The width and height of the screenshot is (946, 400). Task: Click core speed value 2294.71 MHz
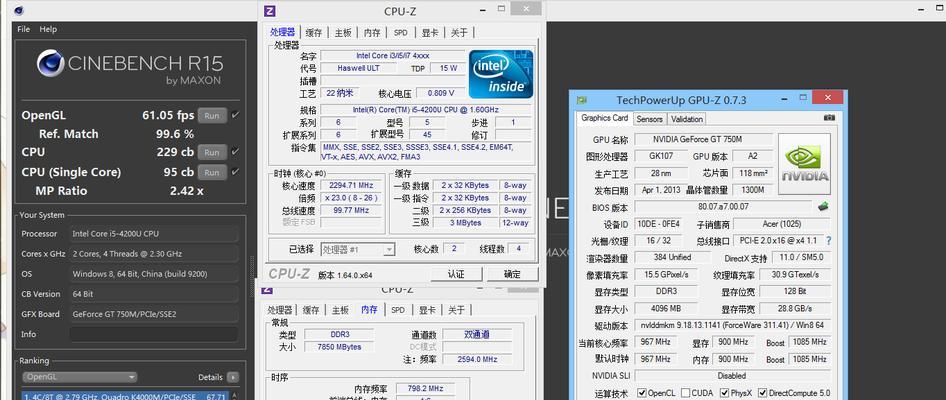351,185
